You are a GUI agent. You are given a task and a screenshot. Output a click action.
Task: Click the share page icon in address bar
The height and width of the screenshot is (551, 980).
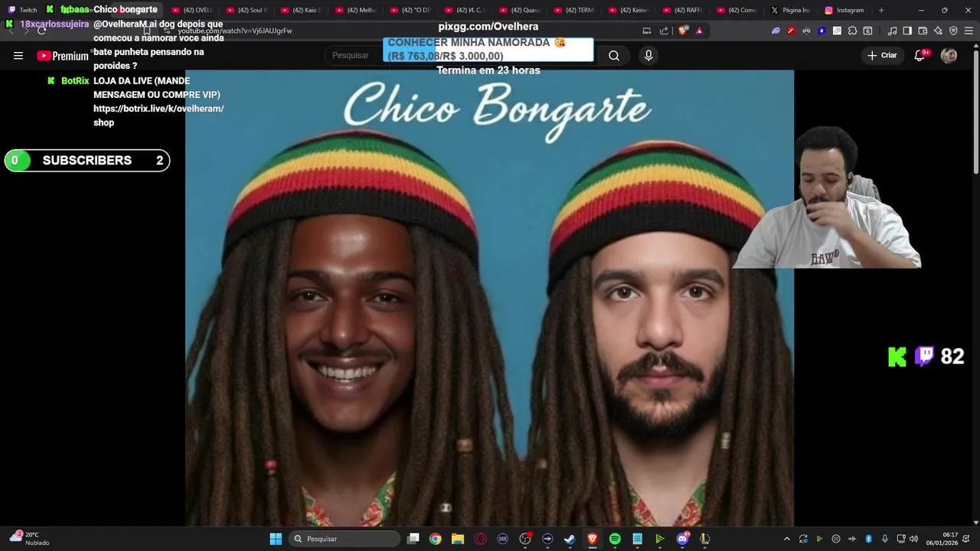[x=664, y=31]
